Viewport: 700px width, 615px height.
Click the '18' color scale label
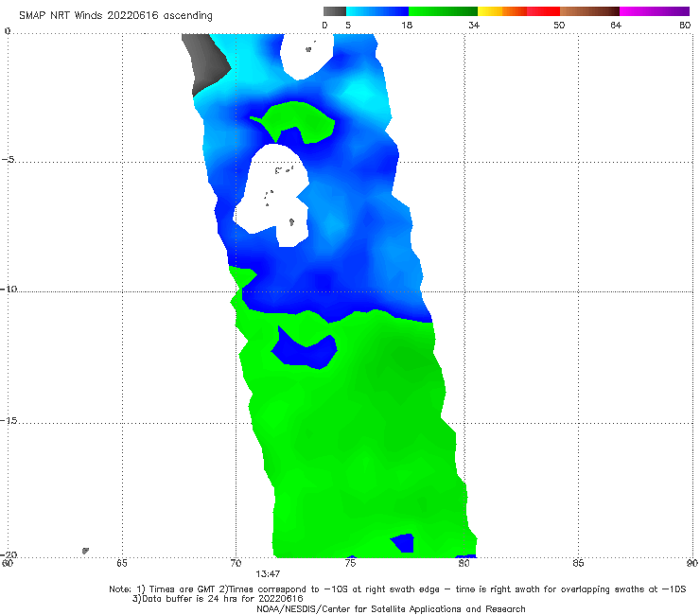(x=407, y=25)
